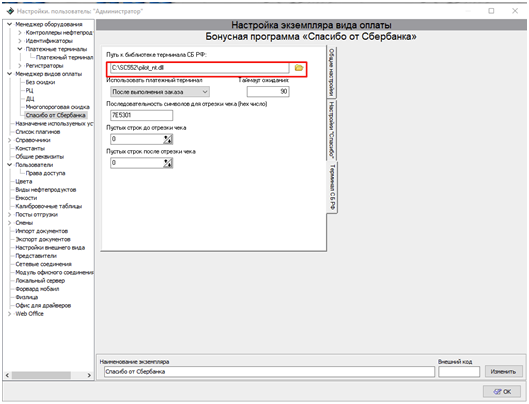Click stepper icon for empty lines before cut
Image resolution: width=529 pixels, height=404 pixels.
pyautogui.click(x=168, y=139)
